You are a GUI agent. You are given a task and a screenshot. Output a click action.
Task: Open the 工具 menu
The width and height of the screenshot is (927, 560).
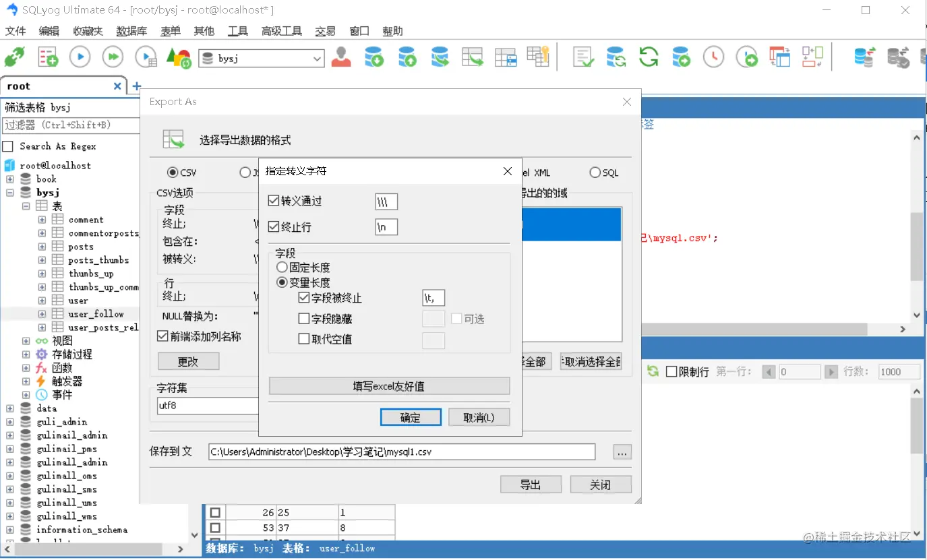coord(237,31)
